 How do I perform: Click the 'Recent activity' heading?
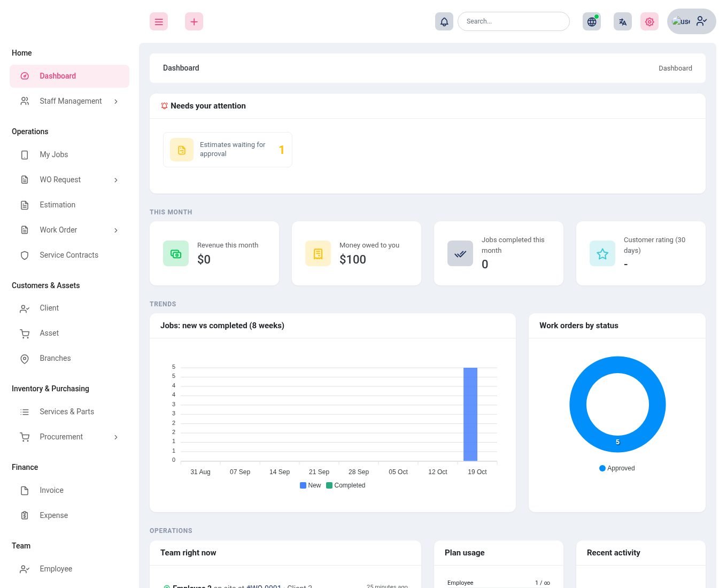614,553
